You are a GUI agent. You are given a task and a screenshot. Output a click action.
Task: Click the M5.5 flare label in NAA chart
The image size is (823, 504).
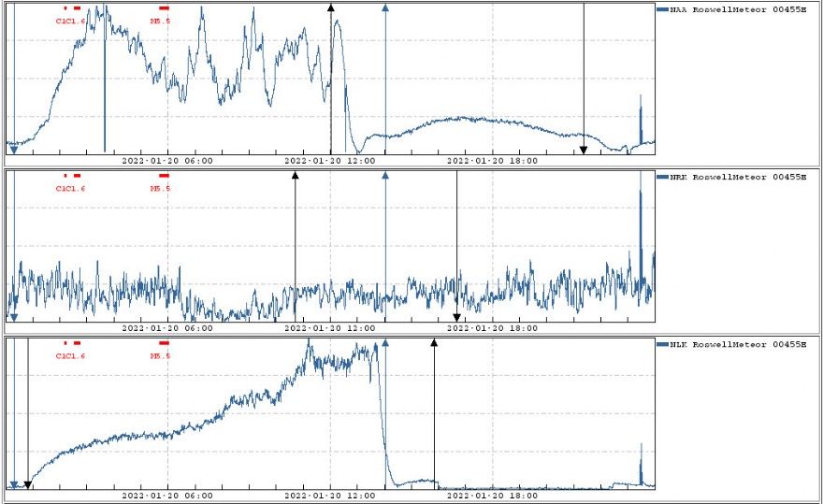(160, 21)
